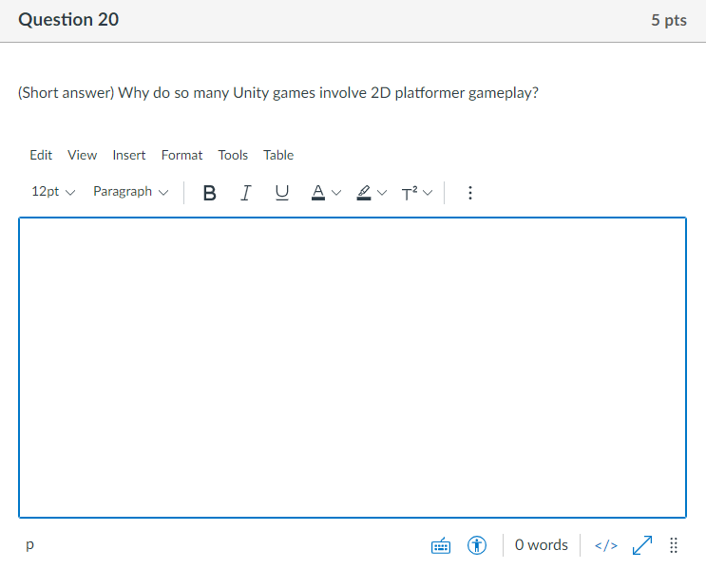The height and width of the screenshot is (588, 706).
Task: Click the p element path indicator
Action: (x=29, y=544)
